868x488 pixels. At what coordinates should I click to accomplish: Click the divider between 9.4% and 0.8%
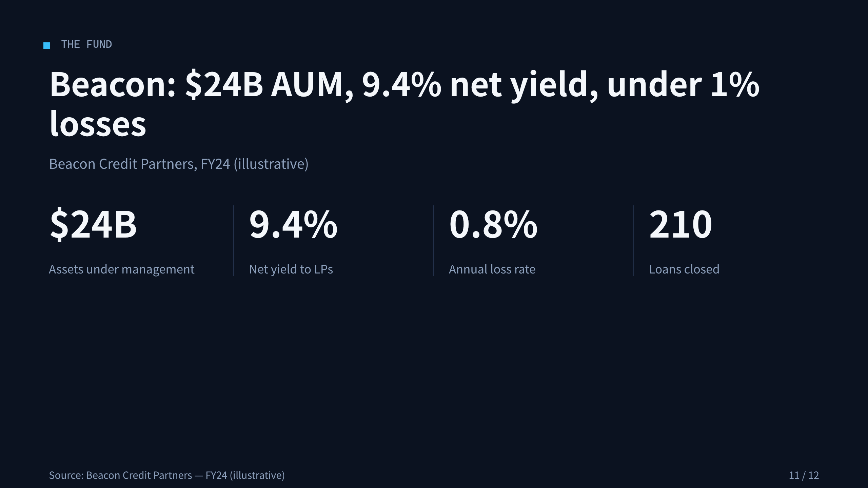pyautogui.click(x=434, y=241)
